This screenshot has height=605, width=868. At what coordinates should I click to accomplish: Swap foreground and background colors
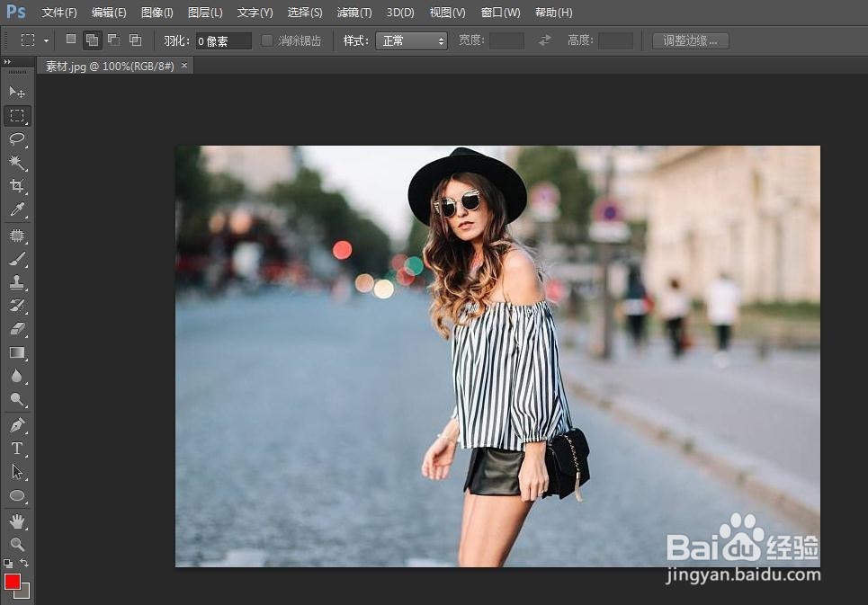tap(24, 563)
